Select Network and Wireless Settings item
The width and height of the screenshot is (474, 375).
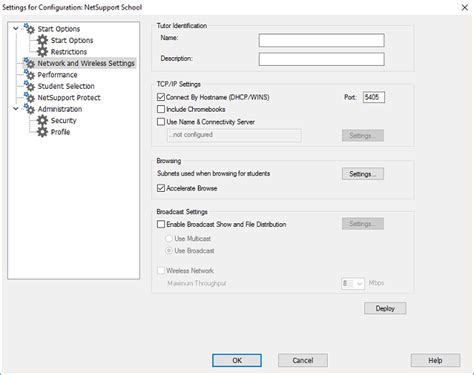[x=86, y=63]
